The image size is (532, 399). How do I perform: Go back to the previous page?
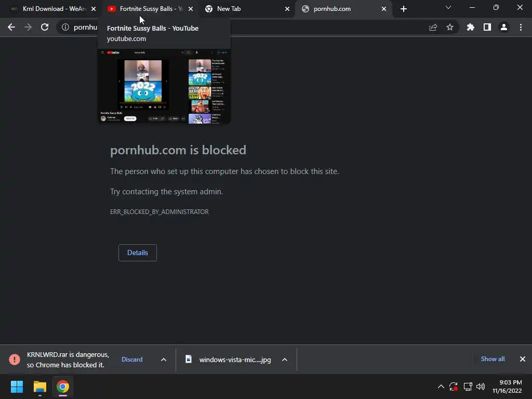point(11,27)
